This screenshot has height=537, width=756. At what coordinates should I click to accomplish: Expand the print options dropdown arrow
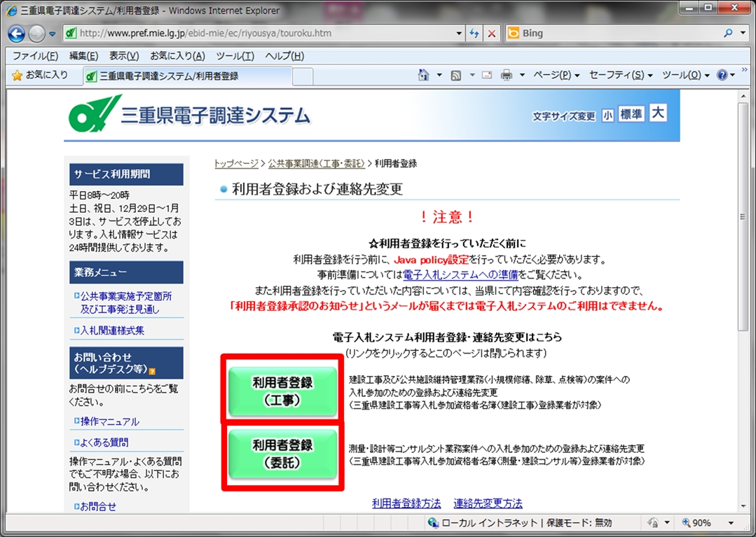522,75
